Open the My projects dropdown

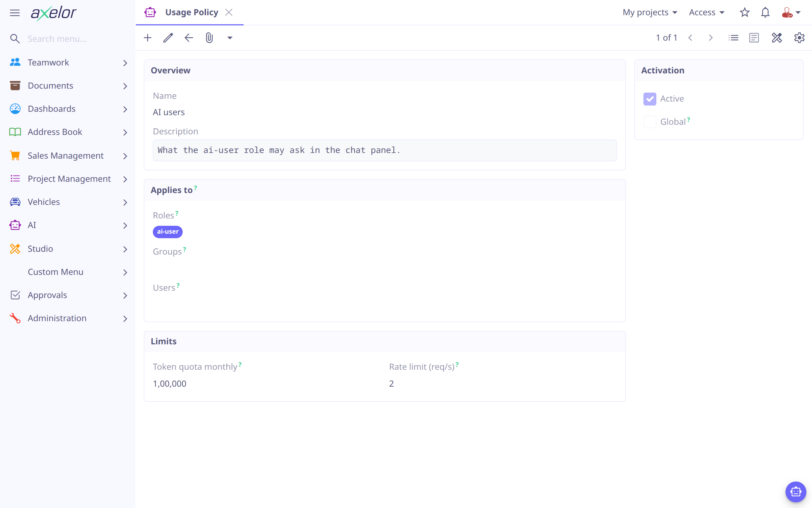650,12
